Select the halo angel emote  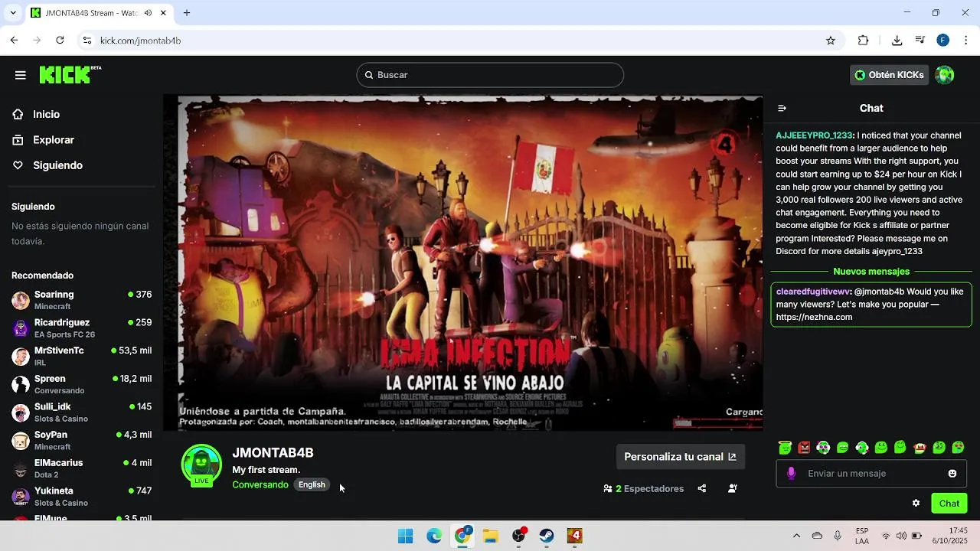pos(785,448)
